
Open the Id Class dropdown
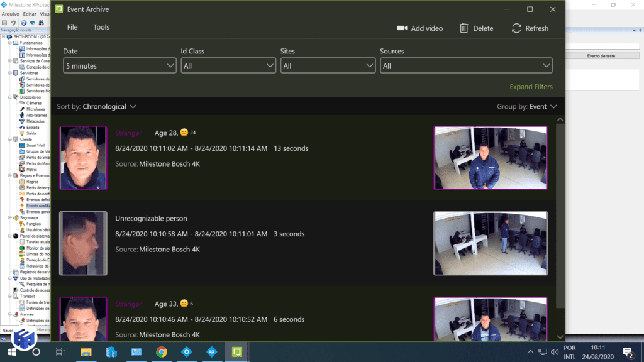(x=228, y=65)
